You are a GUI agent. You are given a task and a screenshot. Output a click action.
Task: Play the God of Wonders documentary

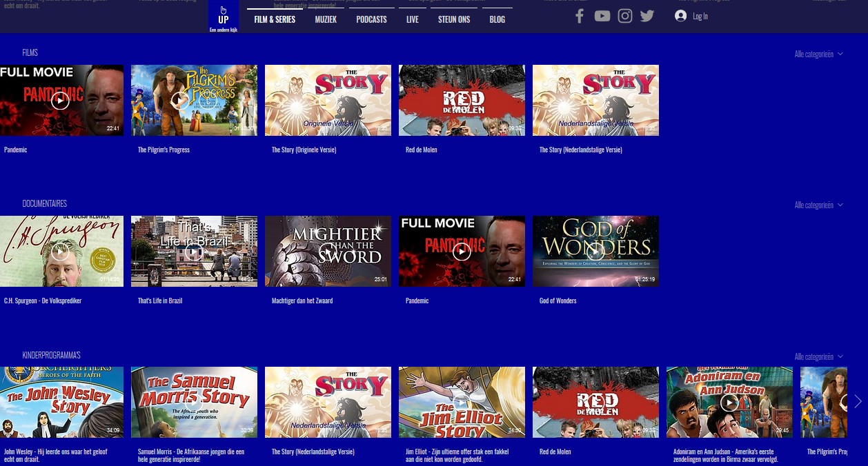[595, 252]
